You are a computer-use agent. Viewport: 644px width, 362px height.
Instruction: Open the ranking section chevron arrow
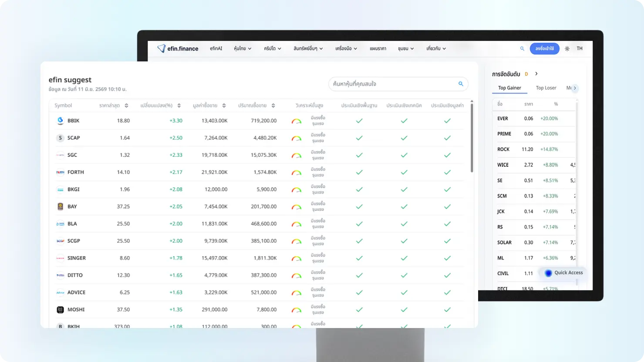tap(536, 74)
